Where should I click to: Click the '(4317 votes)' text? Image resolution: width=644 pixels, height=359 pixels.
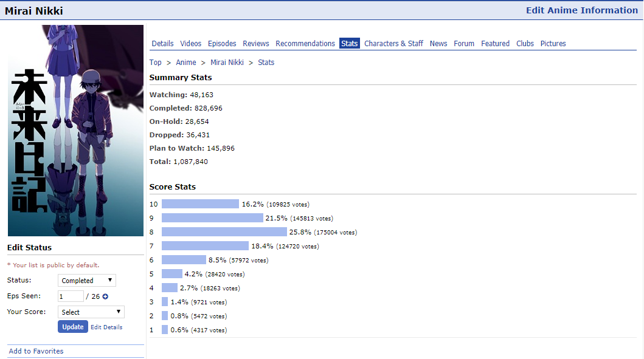[209, 330]
